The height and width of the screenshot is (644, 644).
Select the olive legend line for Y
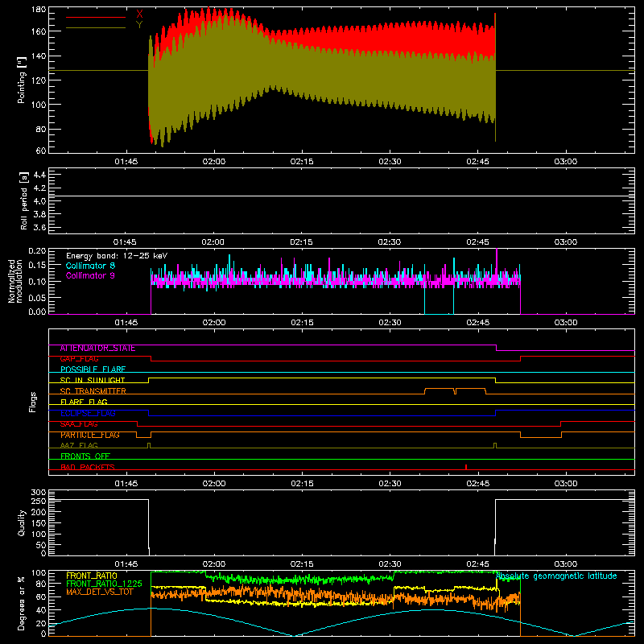96,28
